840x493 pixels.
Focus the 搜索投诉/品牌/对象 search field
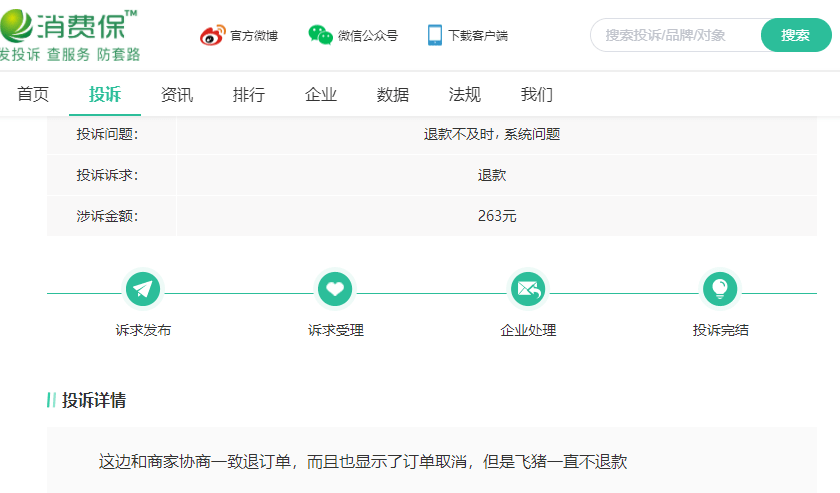(676, 35)
